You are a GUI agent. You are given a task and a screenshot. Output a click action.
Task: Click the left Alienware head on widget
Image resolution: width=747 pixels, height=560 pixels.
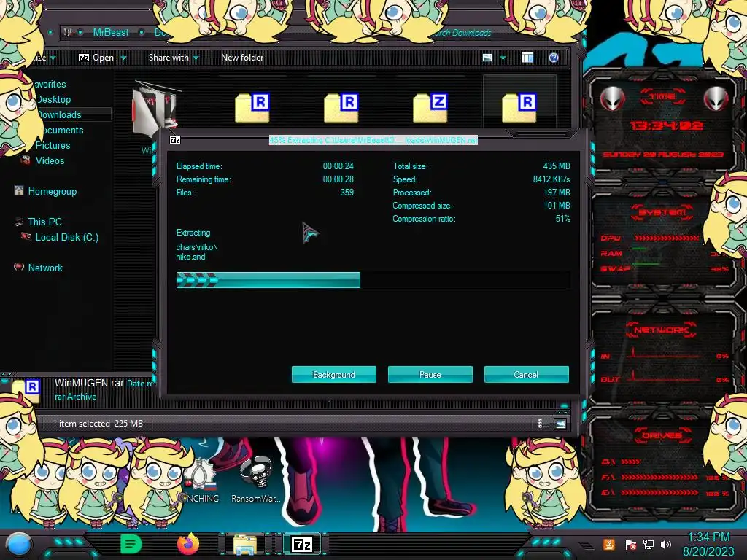click(x=612, y=98)
